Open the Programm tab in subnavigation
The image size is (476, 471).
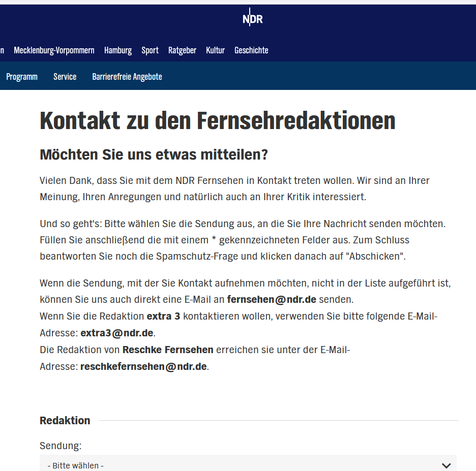(x=22, y=77)
